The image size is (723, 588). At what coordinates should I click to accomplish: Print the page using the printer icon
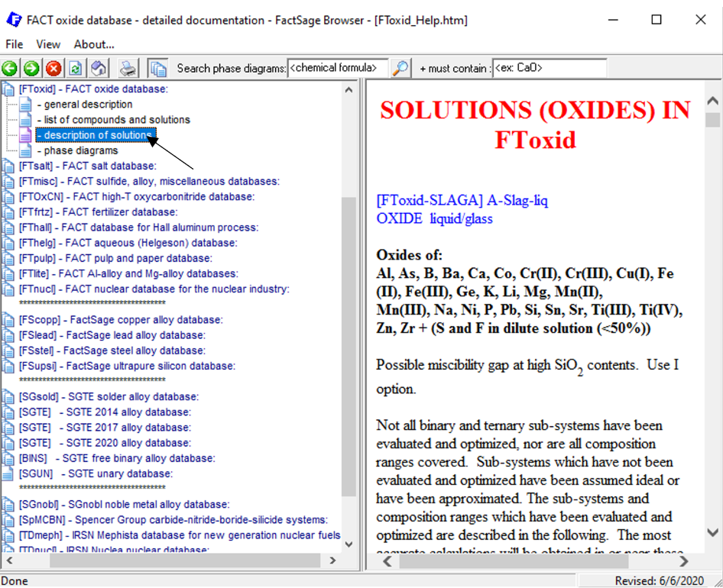[x=128, y=69]
